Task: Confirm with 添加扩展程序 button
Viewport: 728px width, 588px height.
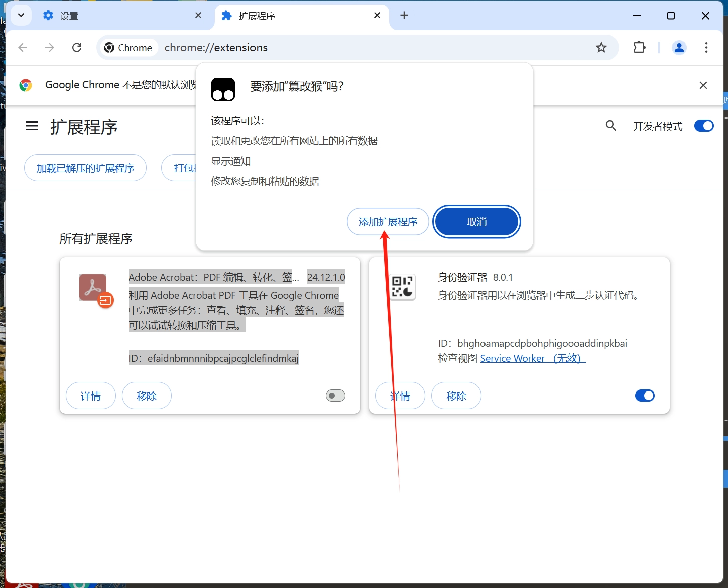Action: (x=388, y=222)
